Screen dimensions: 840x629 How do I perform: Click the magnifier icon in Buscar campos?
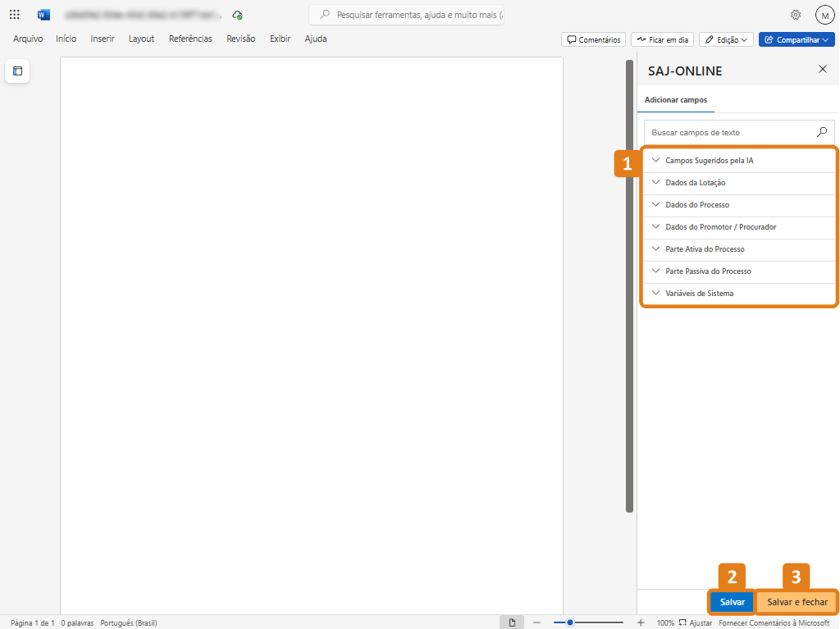click(x=822, y=132)
